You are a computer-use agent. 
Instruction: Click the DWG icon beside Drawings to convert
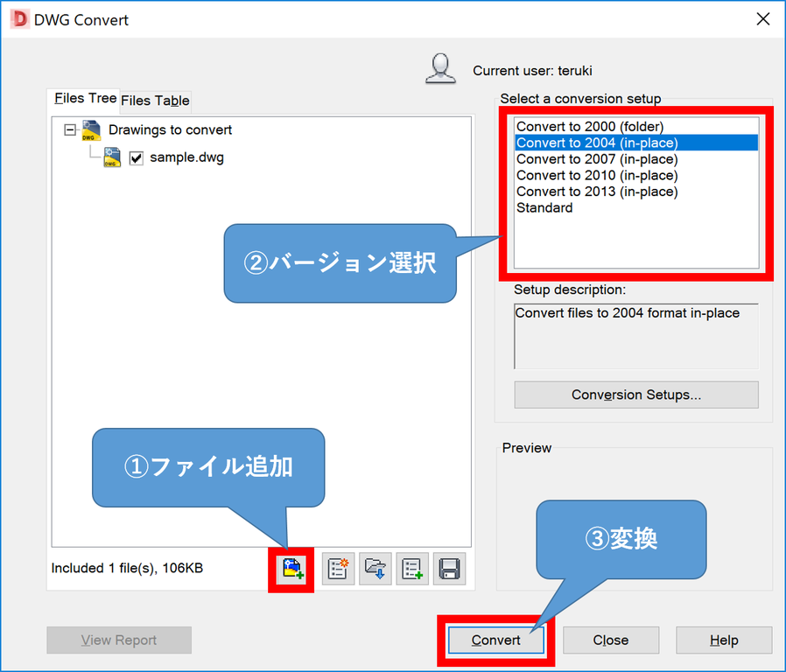[91, 130]
